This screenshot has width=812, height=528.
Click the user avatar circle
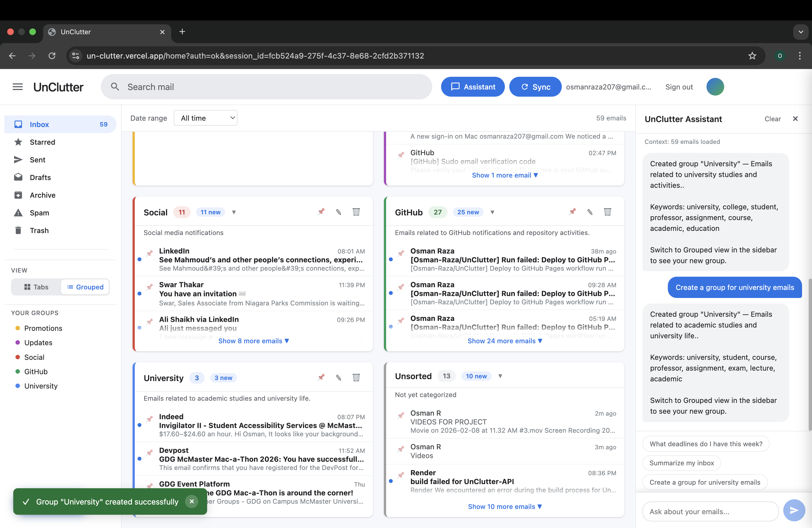click(715, 87)
